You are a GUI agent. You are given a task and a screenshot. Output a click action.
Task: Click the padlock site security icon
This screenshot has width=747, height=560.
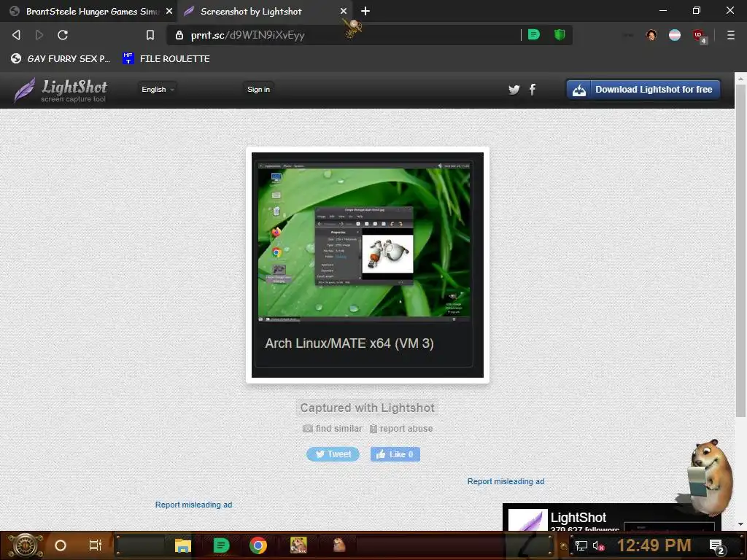click(x=179, y=35)
